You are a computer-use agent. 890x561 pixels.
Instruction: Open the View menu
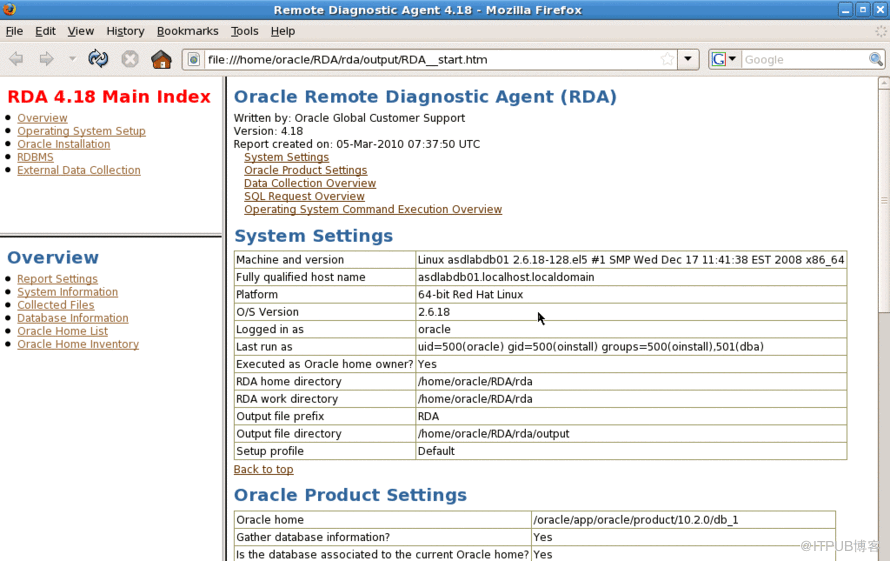click(81, 31)
